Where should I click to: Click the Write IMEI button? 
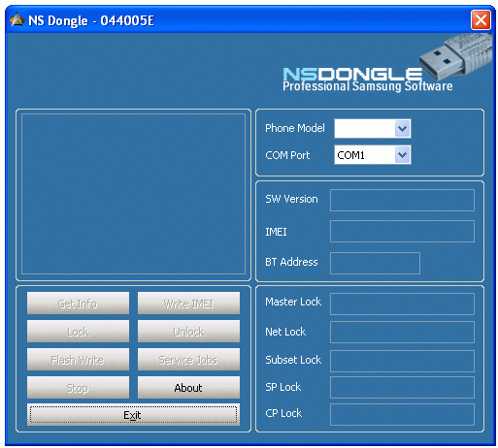click(188, 304)
